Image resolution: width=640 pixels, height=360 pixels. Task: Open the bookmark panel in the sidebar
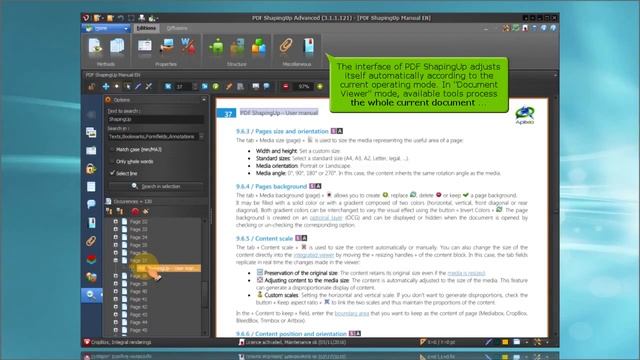(x=91, y=223)
